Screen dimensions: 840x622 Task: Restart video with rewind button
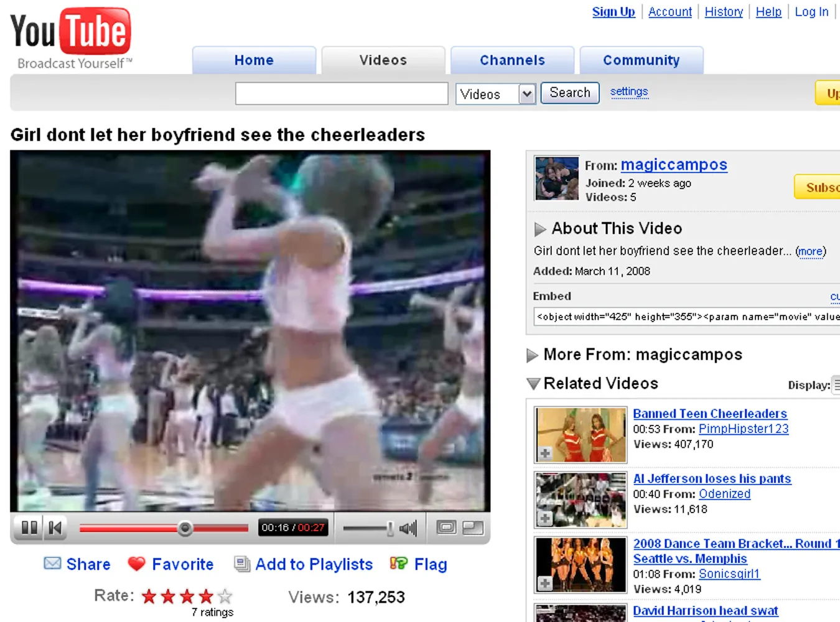click(55, 528)
